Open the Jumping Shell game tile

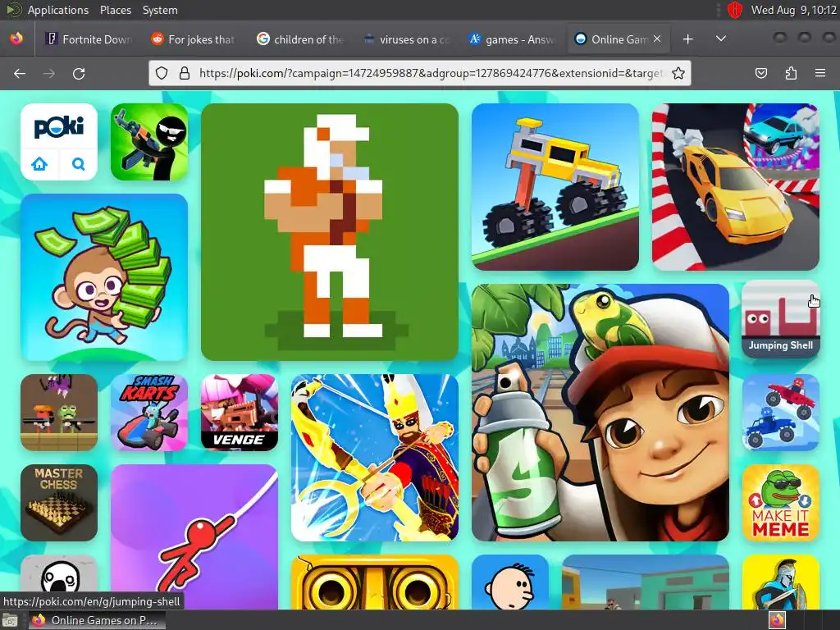[x=781, y=319]
